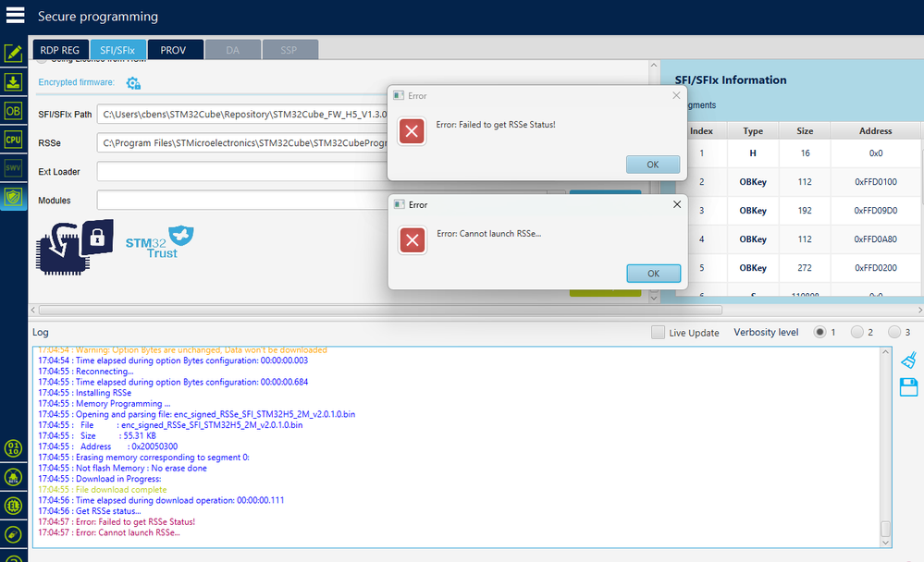The width and height of the screenshot is (924, 562).
Task: Click log line 'Error: Cannot launch RSSe...'
Action: click(x=109, y=532)
